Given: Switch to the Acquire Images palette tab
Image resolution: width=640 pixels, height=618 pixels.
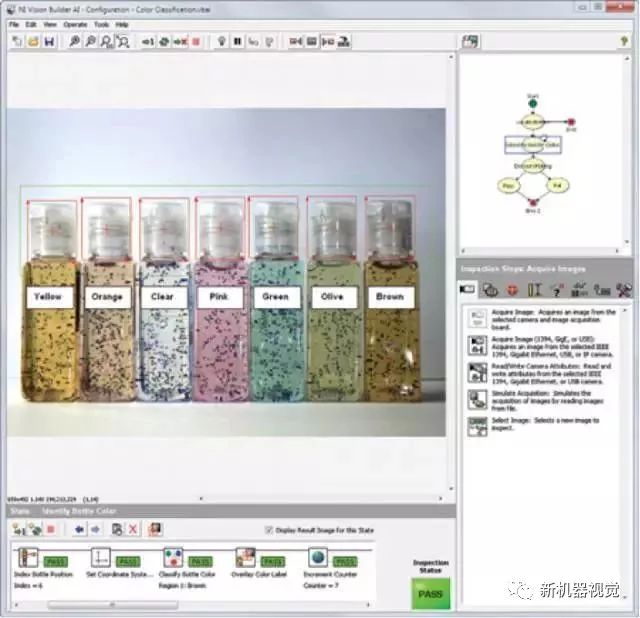Looking at the screenshot, I should (x=468, y=290).
